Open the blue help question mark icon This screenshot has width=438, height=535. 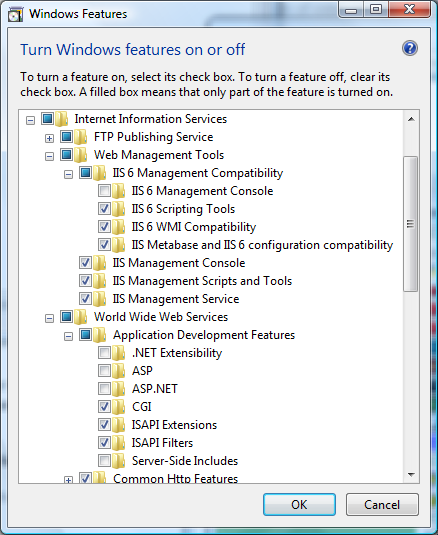tap(410, 48)
